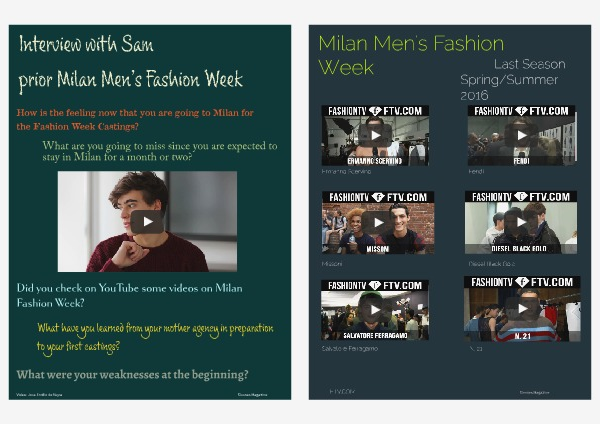
Task: Click 'Did you check on YouTube' question
Action: coord(130,295)
